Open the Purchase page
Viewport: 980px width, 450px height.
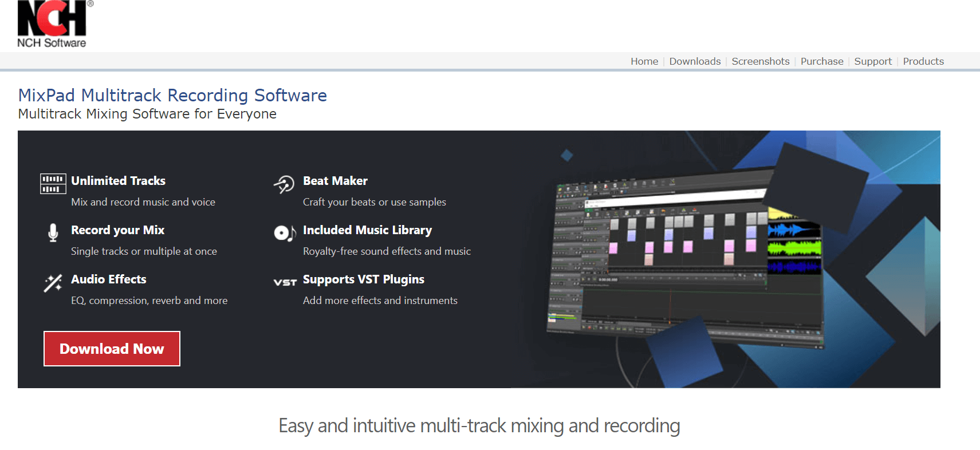[x=822, y=61]
